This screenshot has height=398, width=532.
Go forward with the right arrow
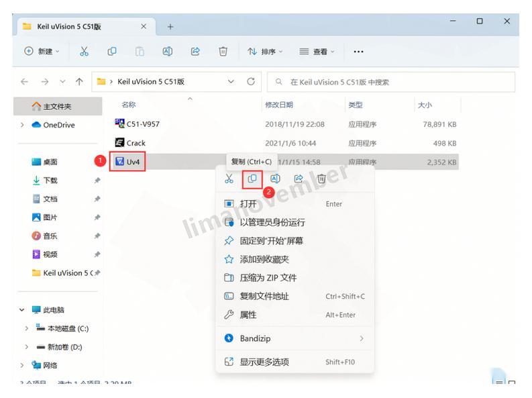tap(45, 82)
